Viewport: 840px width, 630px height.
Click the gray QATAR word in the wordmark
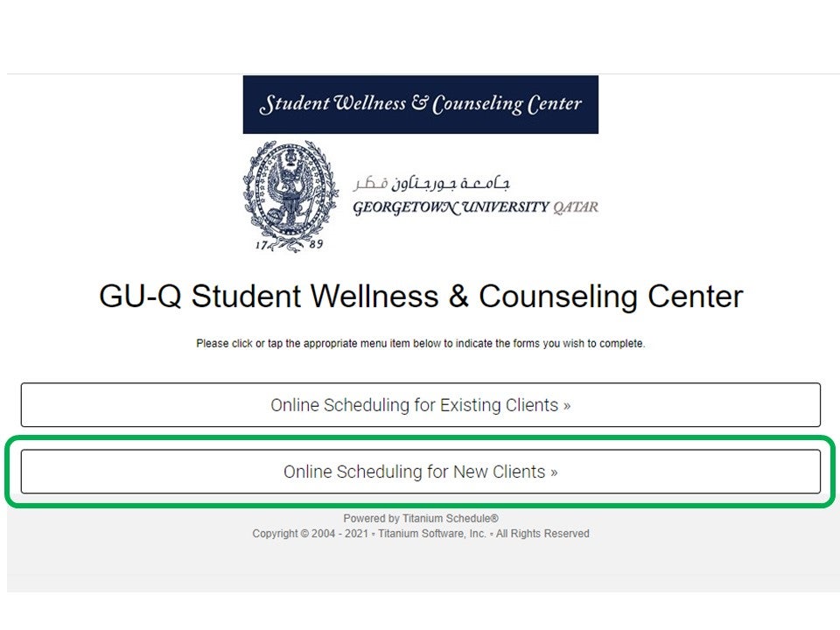pos(576,207)
